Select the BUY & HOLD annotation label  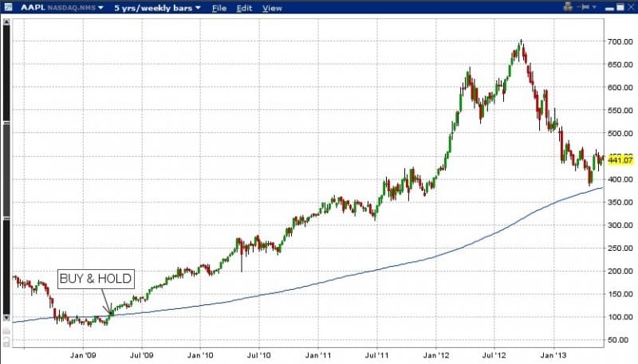tap(96, 279)
